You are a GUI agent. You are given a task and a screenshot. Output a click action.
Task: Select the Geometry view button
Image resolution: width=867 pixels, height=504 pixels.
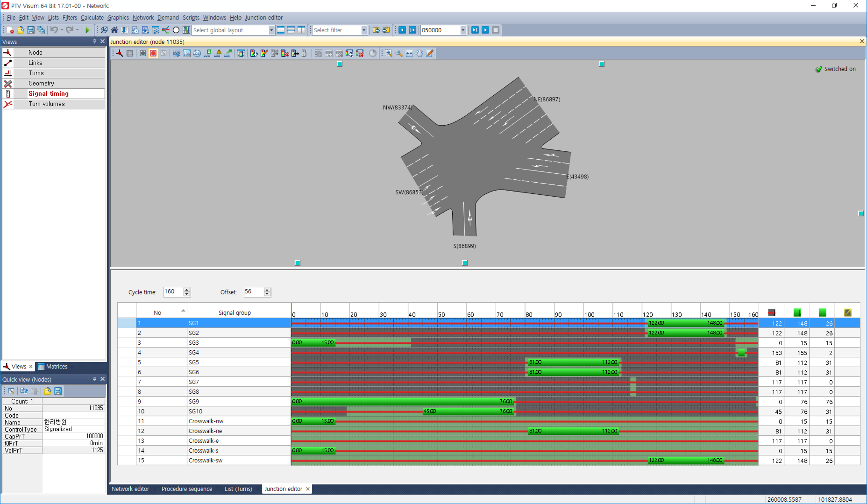point(41,83)
